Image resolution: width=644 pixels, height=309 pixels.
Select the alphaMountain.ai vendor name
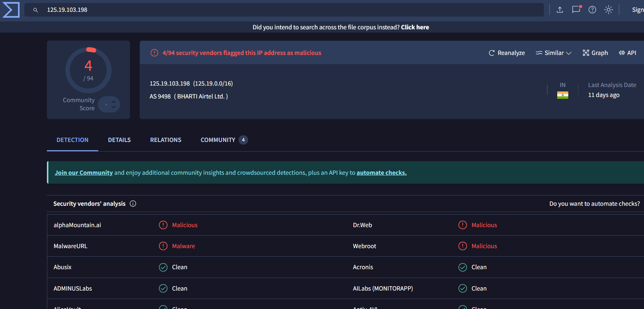click(x=77, y=225)
